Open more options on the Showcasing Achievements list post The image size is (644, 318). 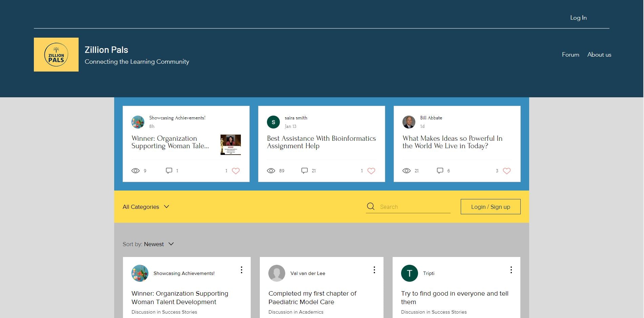point(242,270)
